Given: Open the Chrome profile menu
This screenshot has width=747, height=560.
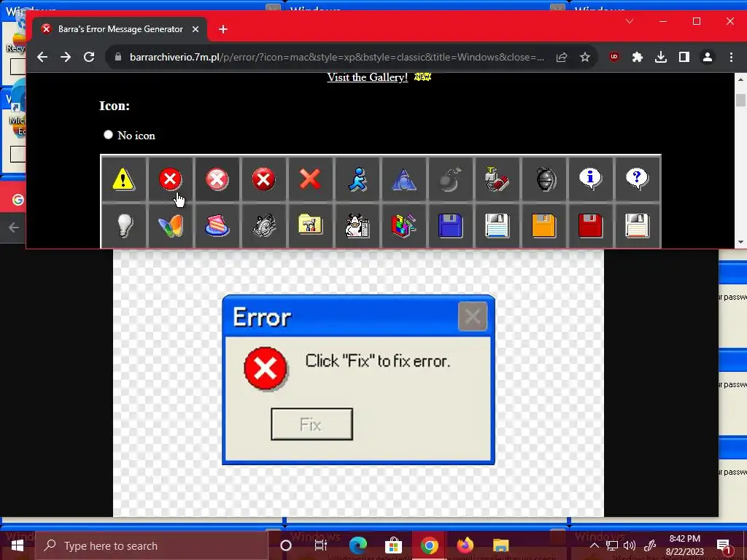Looking at the screenshot, I should click(x=708, y=57).
